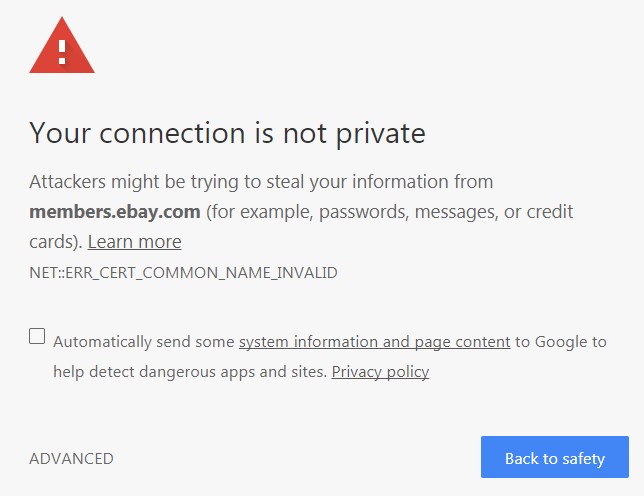Click the white exclamation mark inside the triangle
Screen dimensions: 644x496
(62, 52)
